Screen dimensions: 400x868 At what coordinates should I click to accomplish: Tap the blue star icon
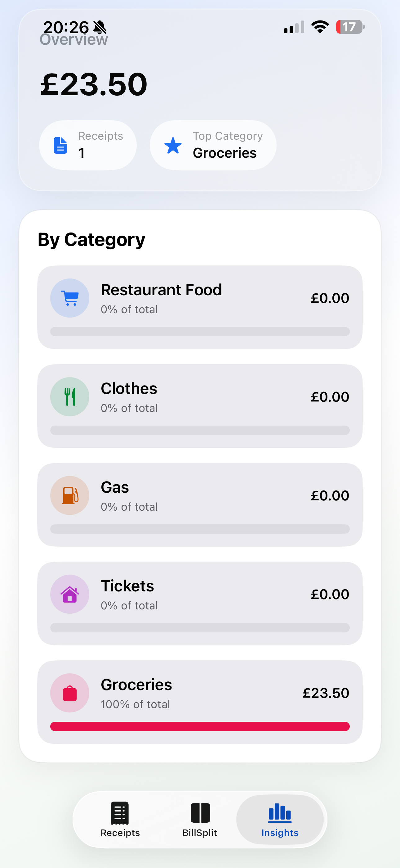pyautogui.click(x=173, y=145)
